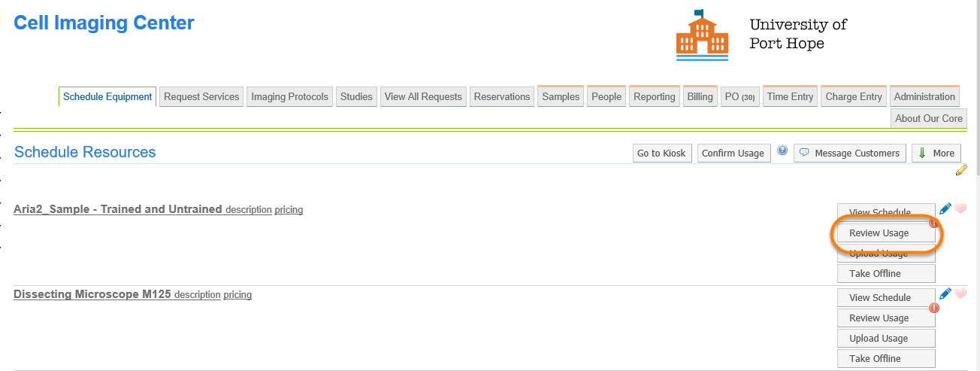Go to the Billing tab
The height and width of the screenshot is (371, 980).
coord(700,96)
